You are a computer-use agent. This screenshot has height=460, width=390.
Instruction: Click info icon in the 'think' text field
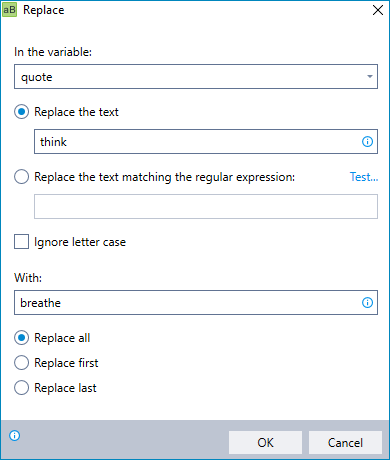coord(367,142)
